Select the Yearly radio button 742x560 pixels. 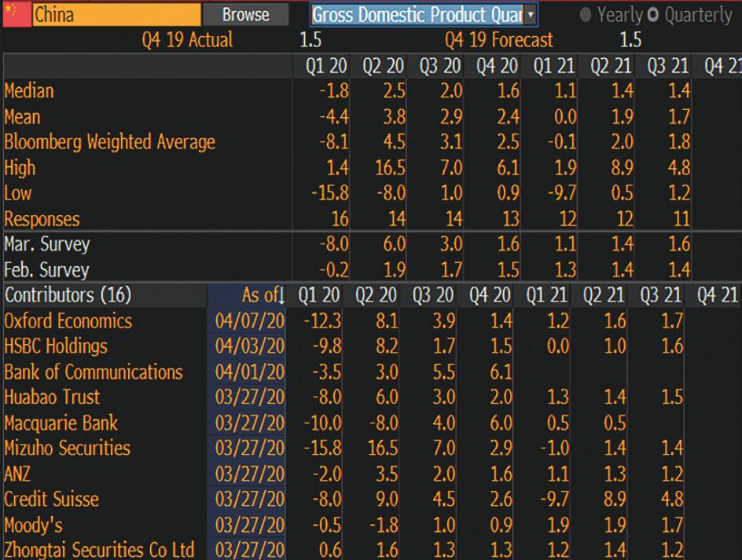tap(586, 15)
